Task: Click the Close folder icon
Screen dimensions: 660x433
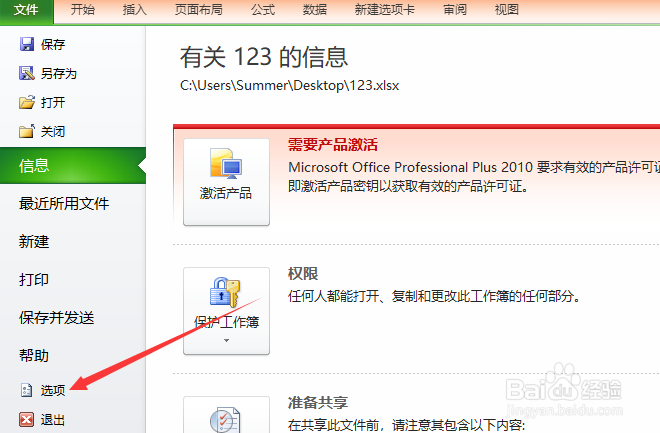Action: 27,131
